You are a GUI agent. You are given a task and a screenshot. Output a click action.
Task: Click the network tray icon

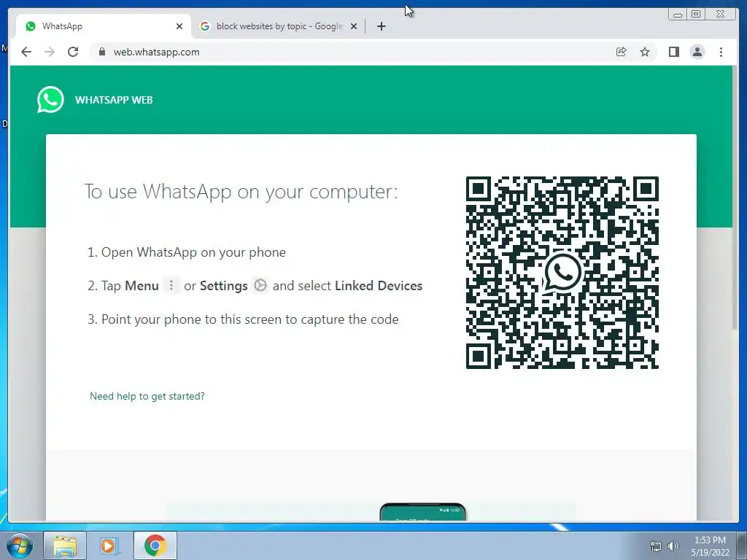656,546
